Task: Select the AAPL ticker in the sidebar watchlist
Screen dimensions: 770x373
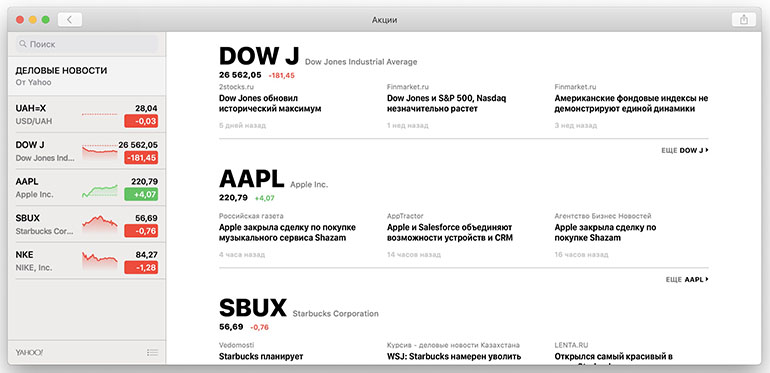Action: pos(87,188)
